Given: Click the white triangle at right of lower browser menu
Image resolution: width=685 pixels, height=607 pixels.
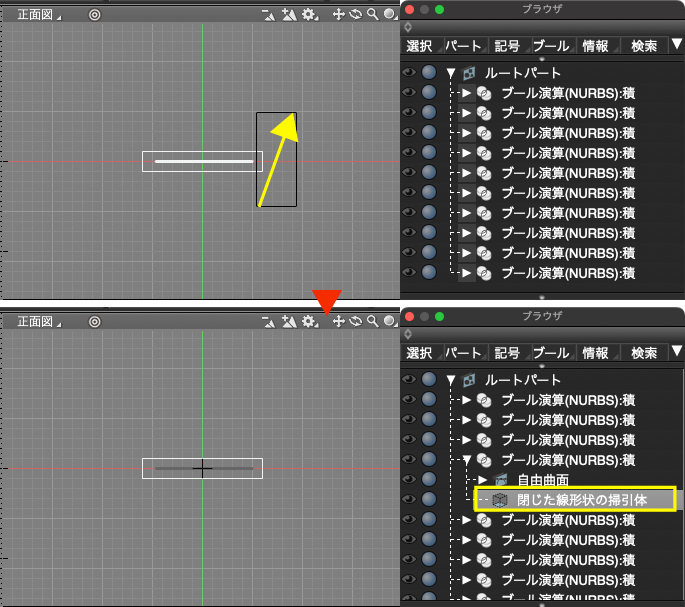Looking at the screenshot, I should 677,350.
